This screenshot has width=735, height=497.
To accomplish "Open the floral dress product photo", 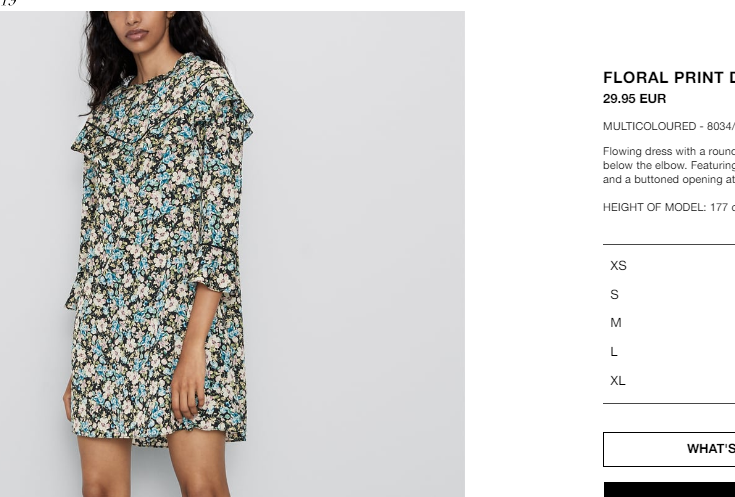I will (x=232, y=254).
